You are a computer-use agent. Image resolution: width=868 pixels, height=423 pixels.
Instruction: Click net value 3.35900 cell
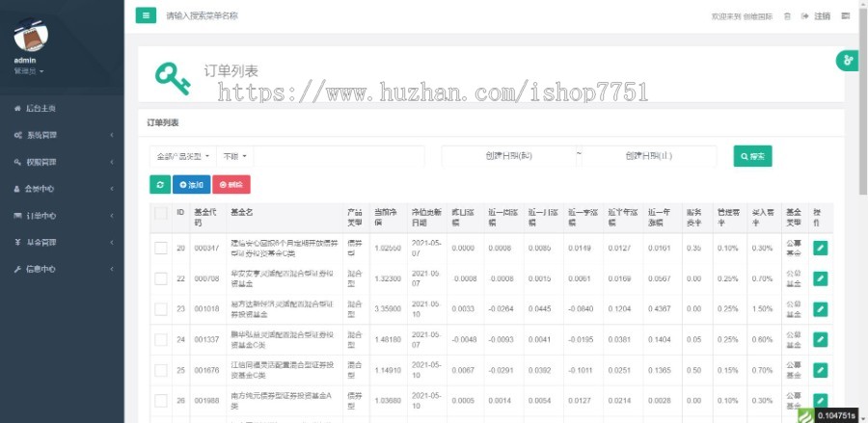click(388, 309)
